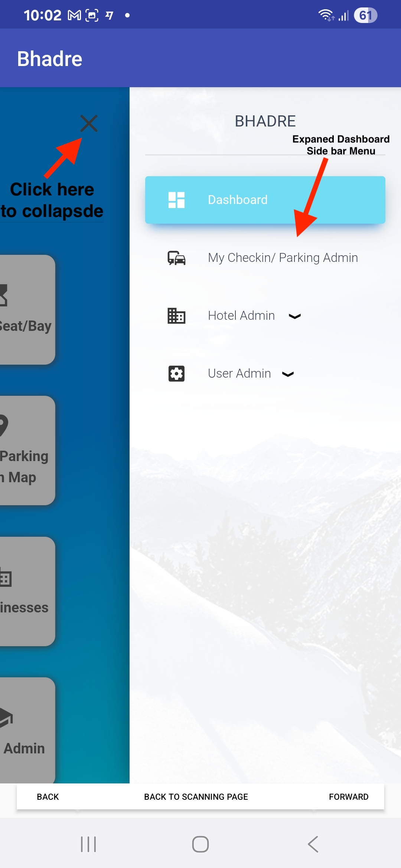Open the Dashboard menu item

click(265, 200)
